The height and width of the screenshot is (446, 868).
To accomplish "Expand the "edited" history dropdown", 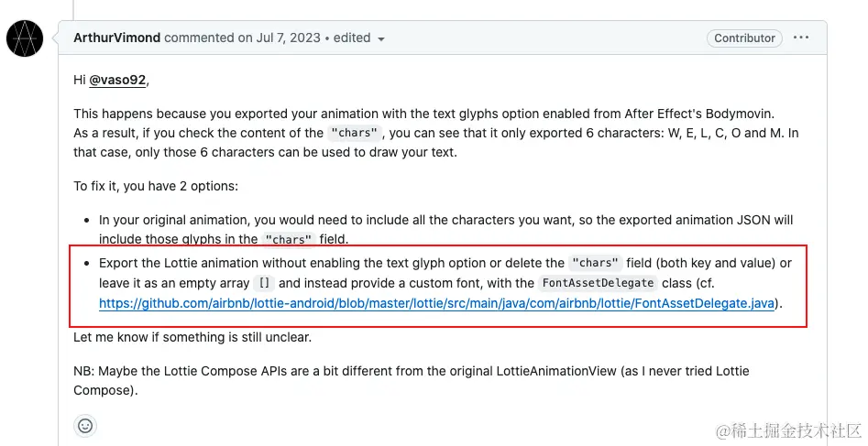I will 358,38.
